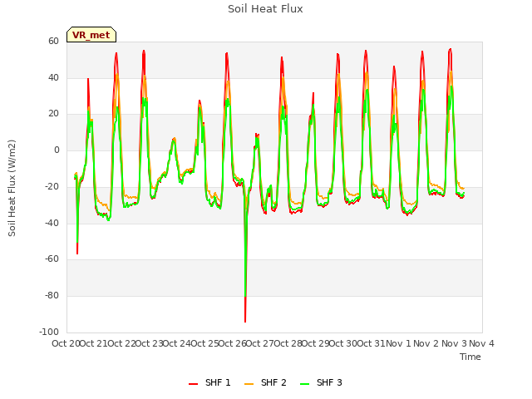Click the SHF 3 legend label
The height and width of the screenshot is (399, 532).
(329, 382)
